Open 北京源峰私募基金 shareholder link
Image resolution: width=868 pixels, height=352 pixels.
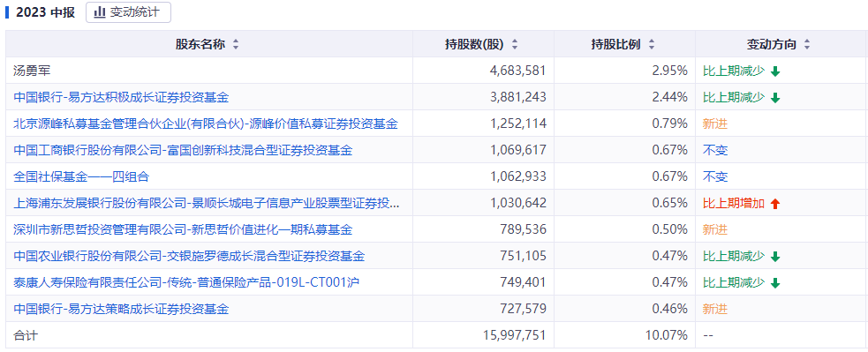pos(206,124)
